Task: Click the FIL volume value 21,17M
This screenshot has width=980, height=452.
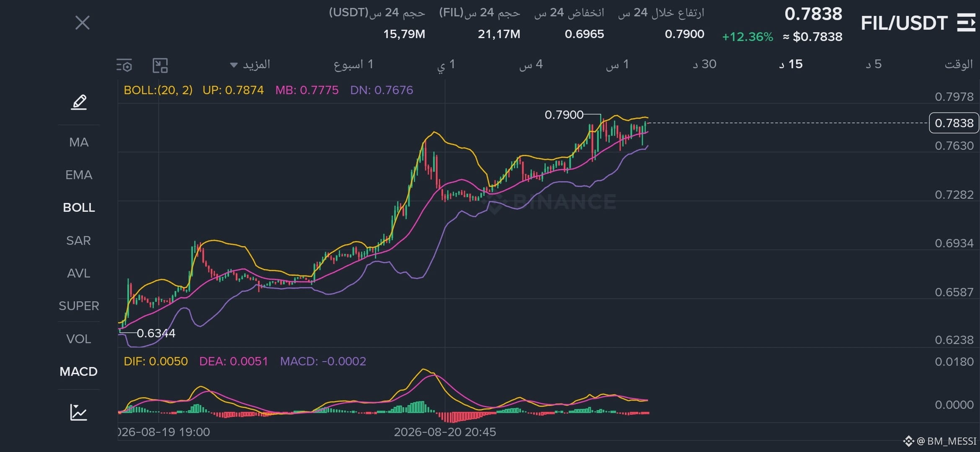Action: pos(499,34)
